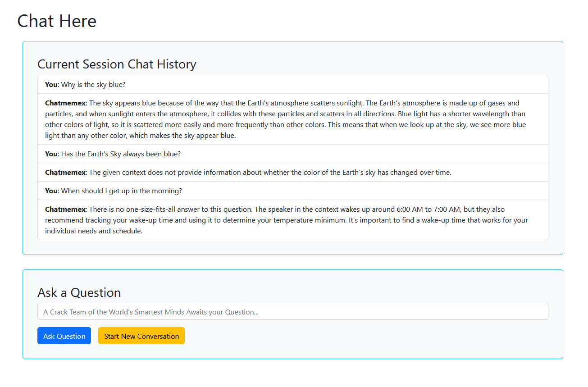Image resolution: width=588 pixels, height=387 pixels.
Task: Click the Start New Conversation button
Action: click(x=141, y=335)
